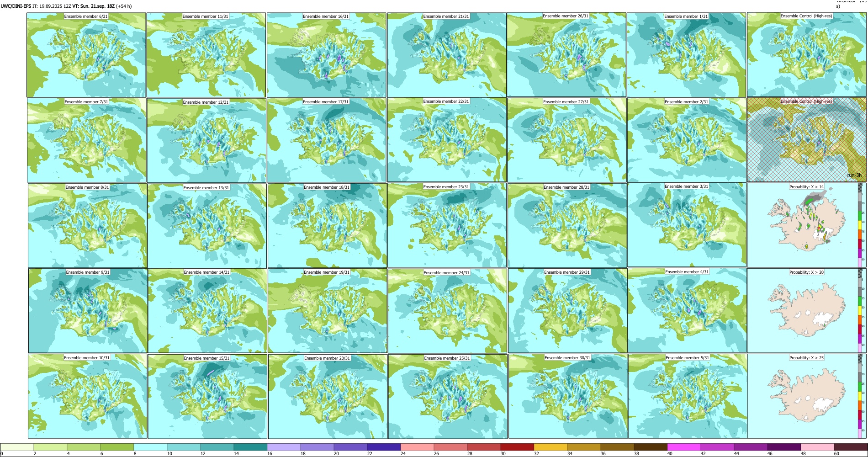
Task: Click the 'Ensemble member 28/31' label
Action: [x=566, y=187]
